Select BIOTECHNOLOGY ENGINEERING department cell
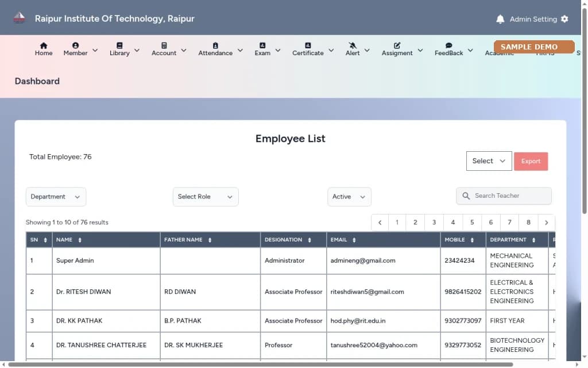Viewport: 588px width, 368px height. tap(517, 345)
